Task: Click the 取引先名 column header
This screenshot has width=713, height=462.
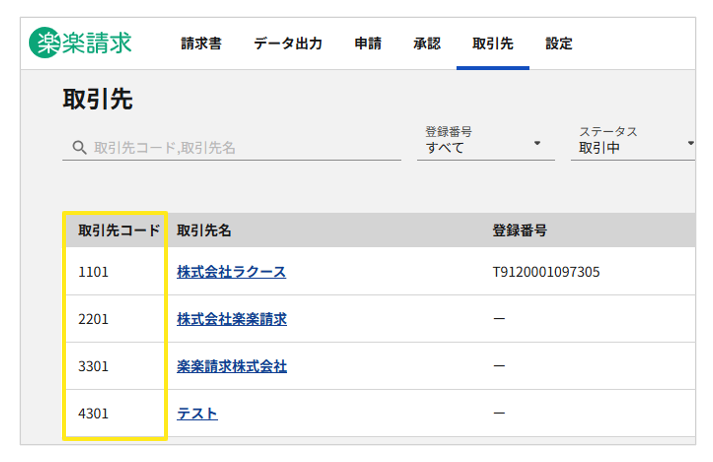Action: (204, 231)
